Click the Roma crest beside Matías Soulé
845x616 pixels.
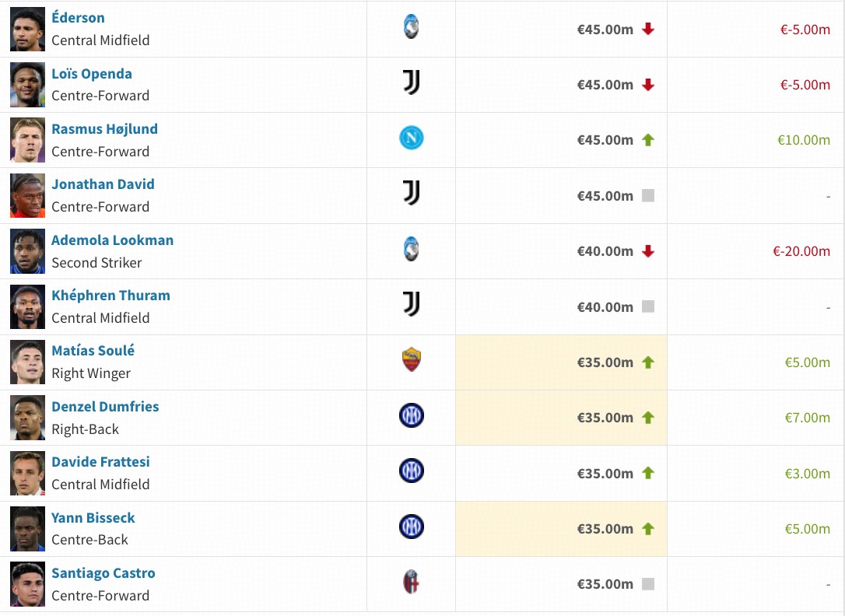(x=412, y=361)
